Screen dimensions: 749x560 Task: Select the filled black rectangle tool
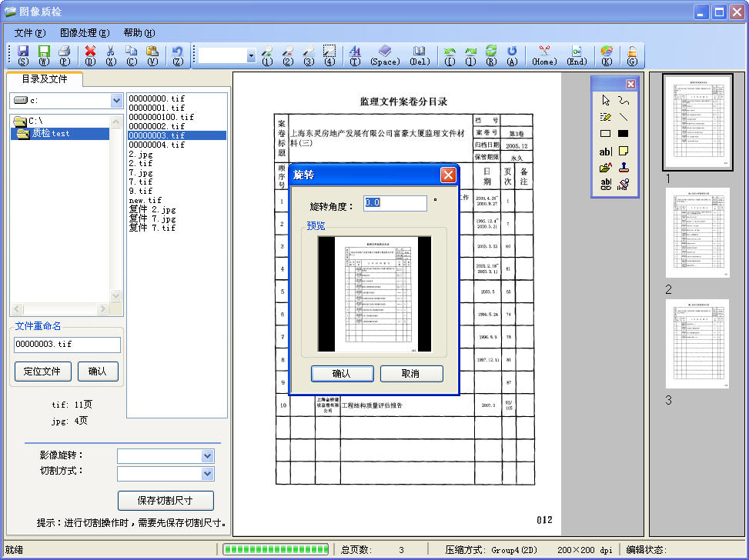click(x=624, y=133)
